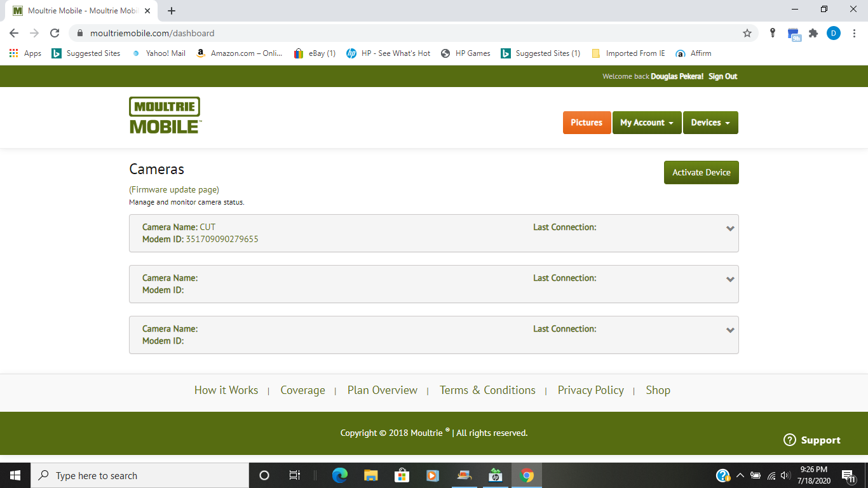This screenshot has height=488, width=868.
Task: Open the Coverage page link
Action: 302,390
